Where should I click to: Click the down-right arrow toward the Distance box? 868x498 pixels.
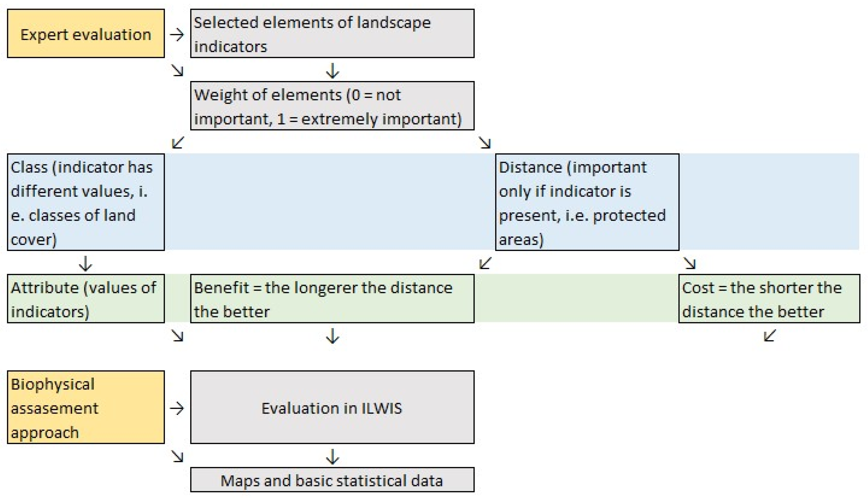click(485, 142)
